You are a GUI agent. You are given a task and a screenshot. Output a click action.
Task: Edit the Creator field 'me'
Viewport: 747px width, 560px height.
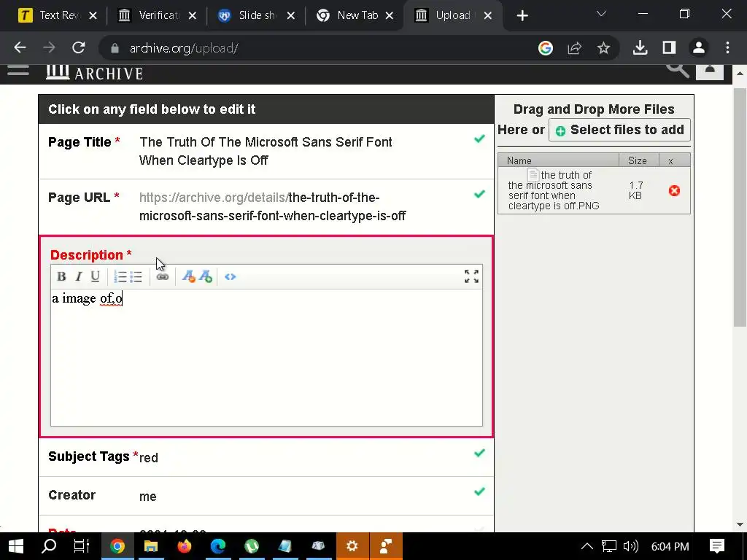266,496
